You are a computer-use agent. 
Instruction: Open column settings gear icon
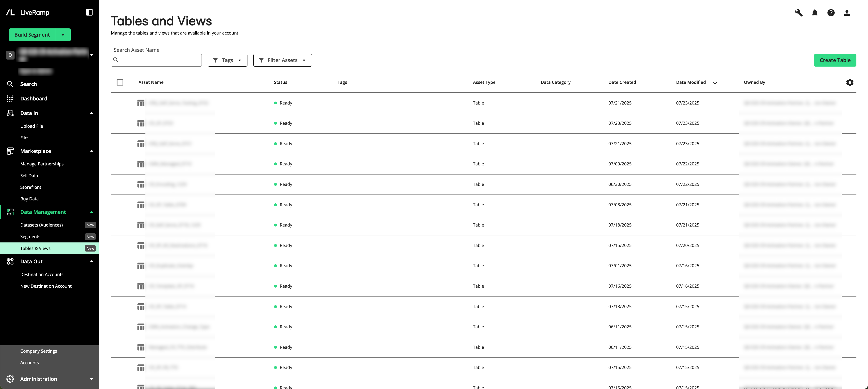click(850, 82)
